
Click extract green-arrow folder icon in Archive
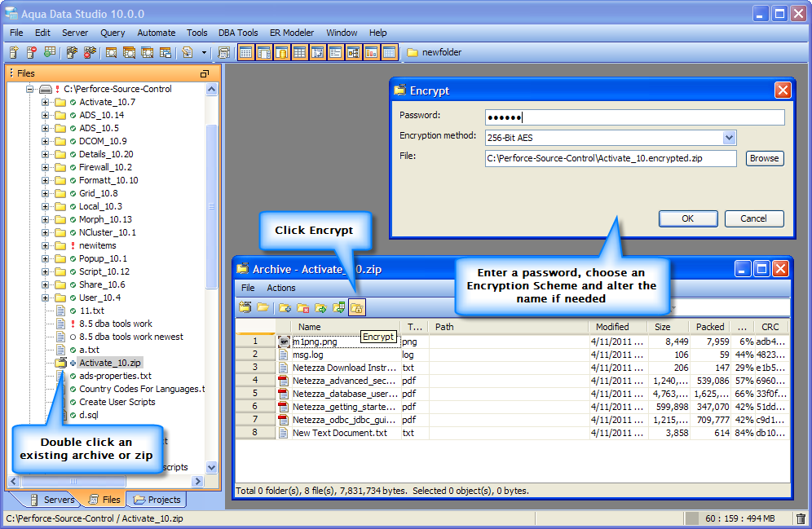(x=320, y=307)
